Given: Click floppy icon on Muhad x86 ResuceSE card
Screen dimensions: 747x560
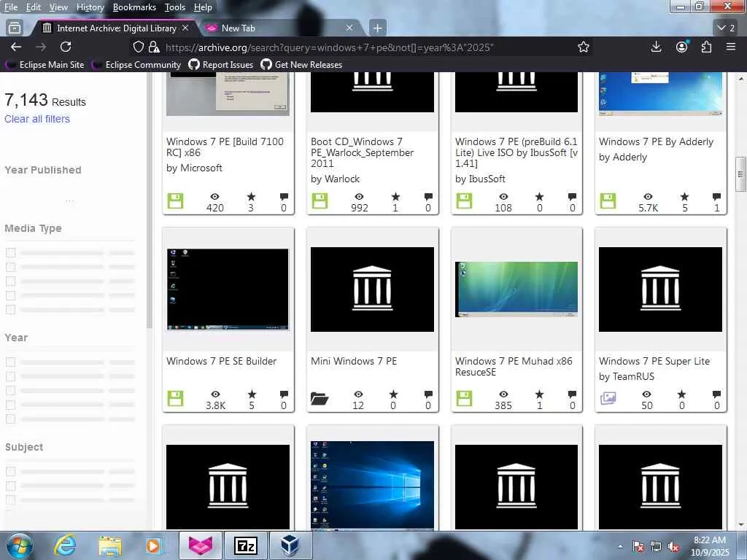Looking at the screenshot, I should [x=464, y=399].
